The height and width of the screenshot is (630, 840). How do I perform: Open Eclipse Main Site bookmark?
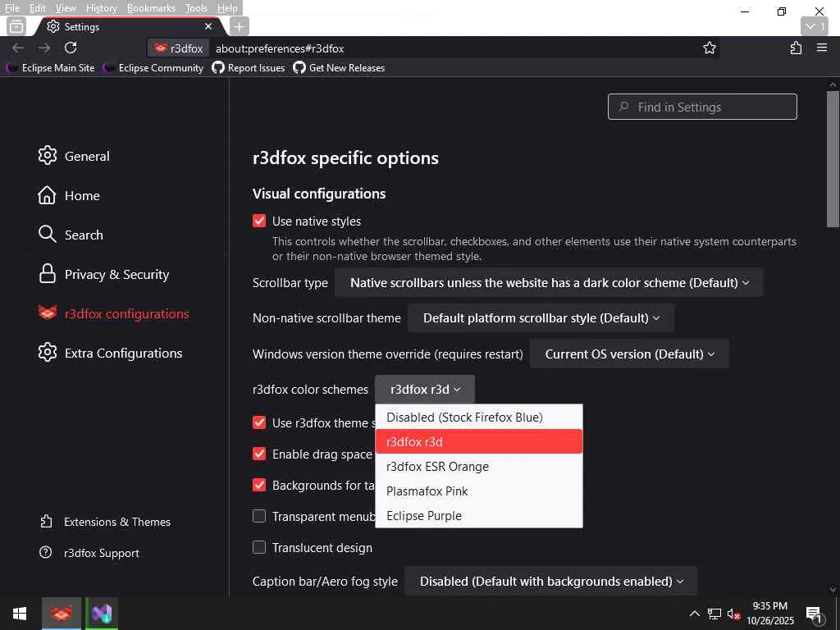(51, 68)
